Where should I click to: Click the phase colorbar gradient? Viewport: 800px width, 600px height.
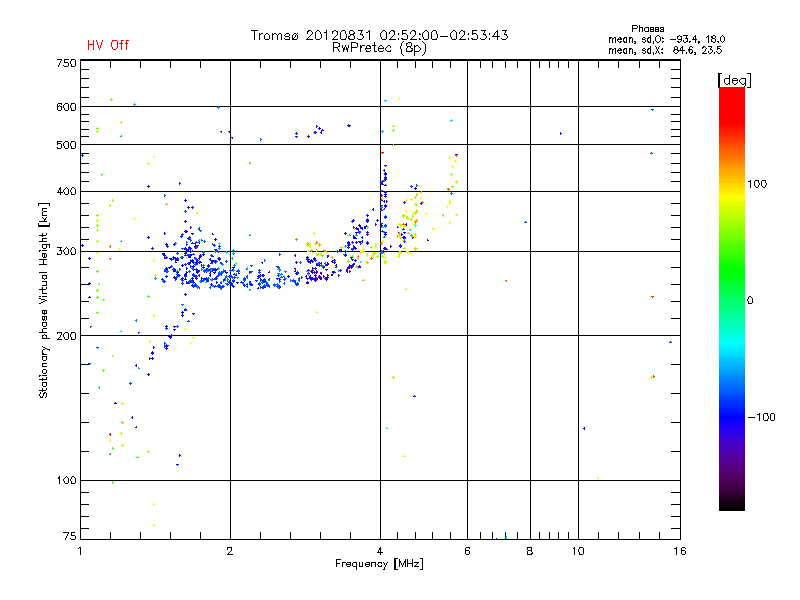[x=732, y=298]
